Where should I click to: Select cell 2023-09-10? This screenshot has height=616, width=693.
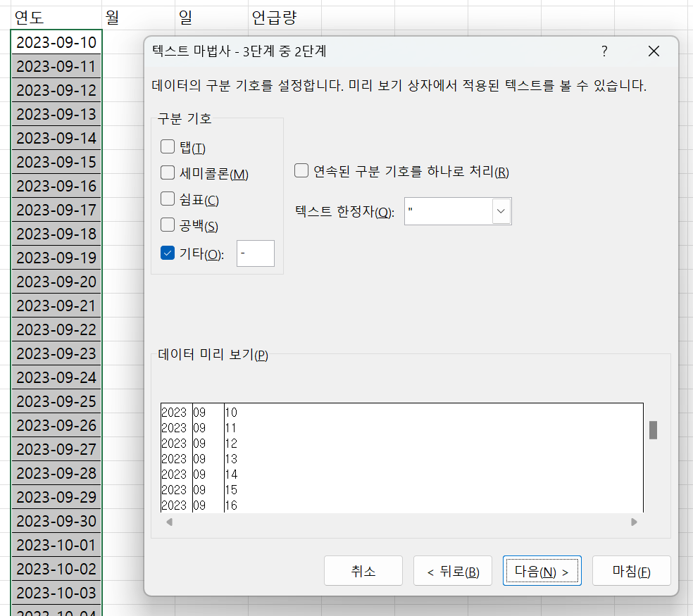pos(56,42)
